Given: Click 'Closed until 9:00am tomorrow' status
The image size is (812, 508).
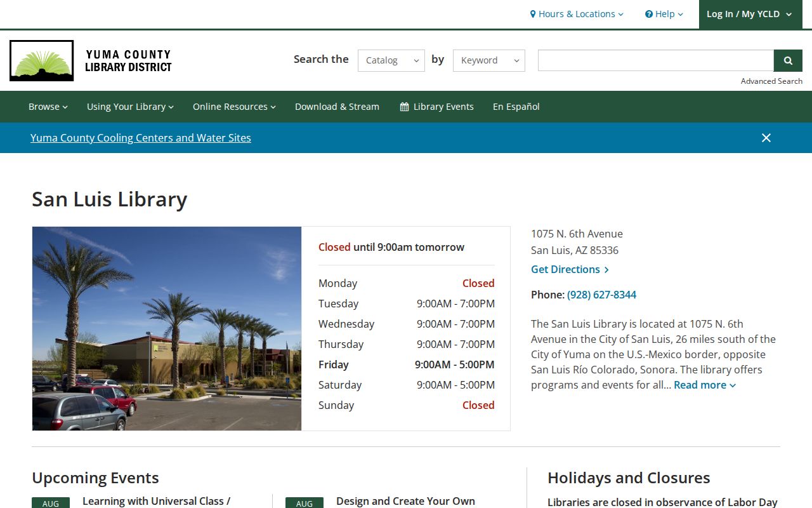Looking at the screenshot, I should click(x=391, y=247).
